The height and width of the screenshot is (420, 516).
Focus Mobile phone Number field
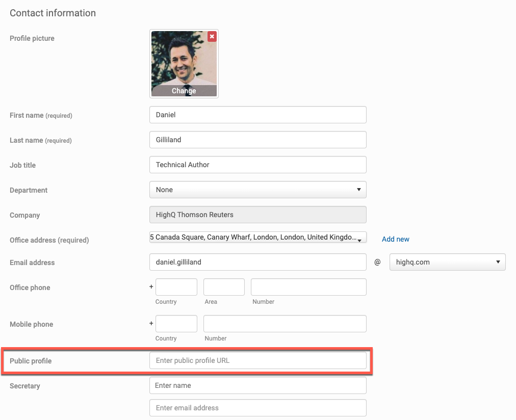point(285,324)
